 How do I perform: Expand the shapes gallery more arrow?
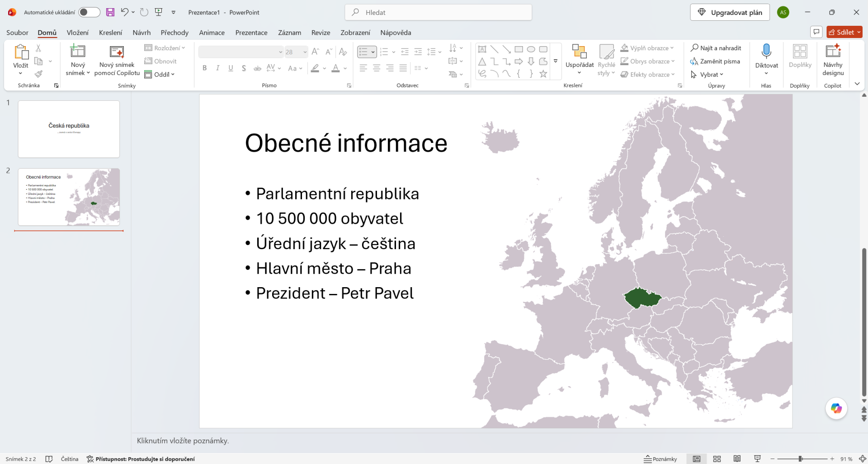click(556, 61)
